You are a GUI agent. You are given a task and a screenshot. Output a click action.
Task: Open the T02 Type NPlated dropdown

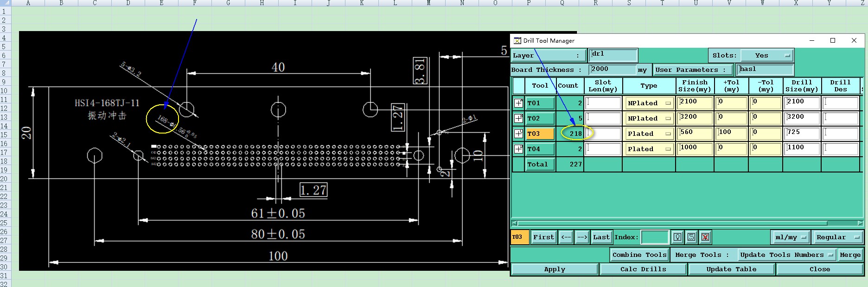(649, 118)
